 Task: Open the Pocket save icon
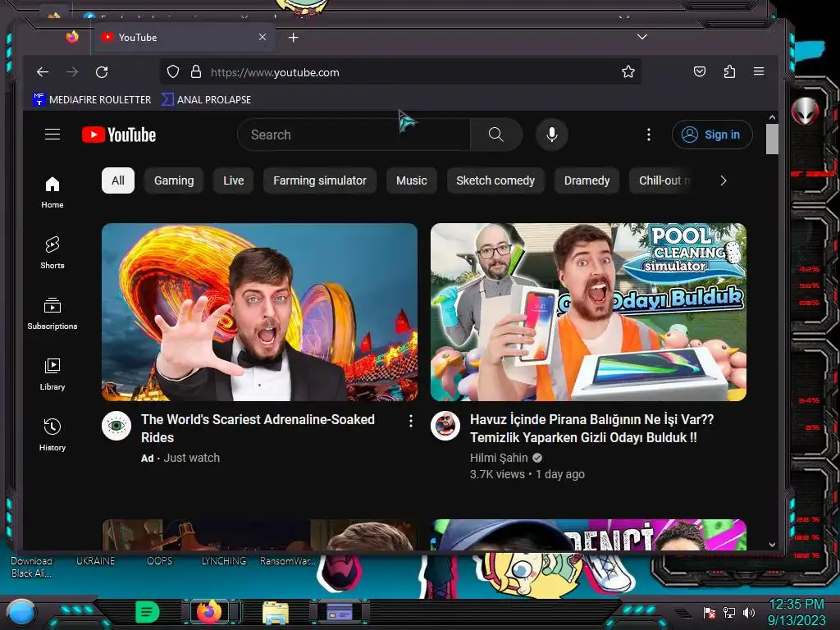pos(700,72)
